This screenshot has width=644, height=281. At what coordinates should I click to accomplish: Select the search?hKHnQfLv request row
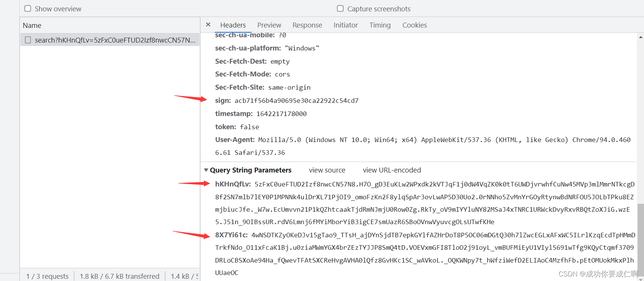[110, 40]
